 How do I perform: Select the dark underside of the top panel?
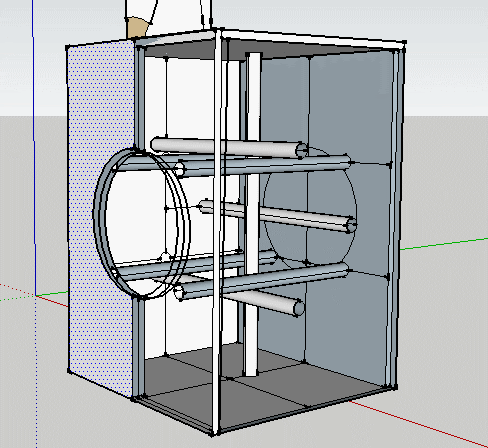[x=267, y=50]
